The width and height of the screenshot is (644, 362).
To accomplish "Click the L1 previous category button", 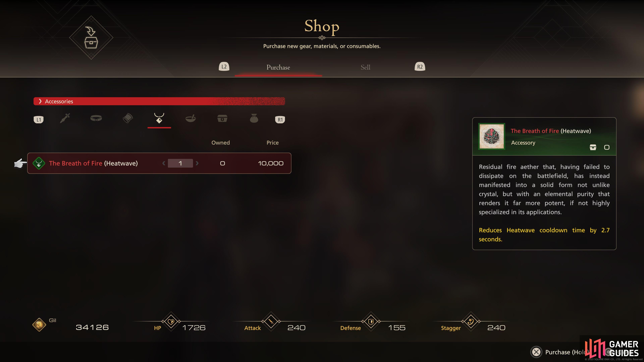I will (39, 120).
